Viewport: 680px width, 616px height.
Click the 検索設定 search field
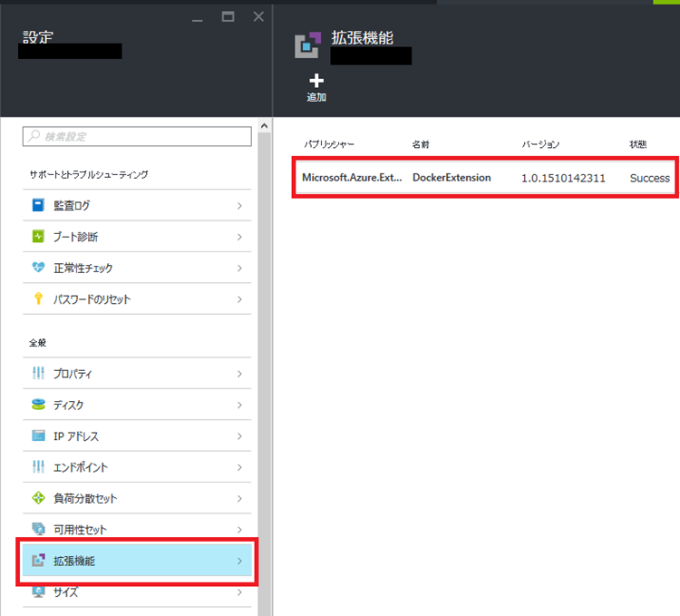click(137, 136)
